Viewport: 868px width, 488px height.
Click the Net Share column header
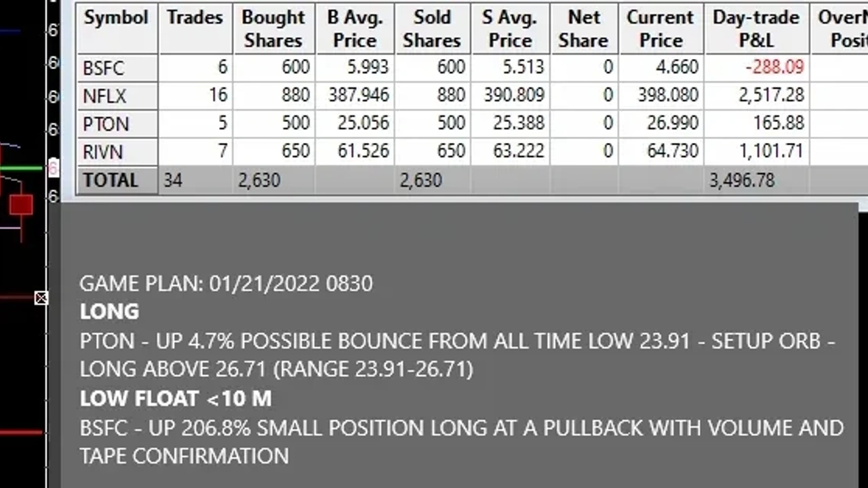click(583, 28)
